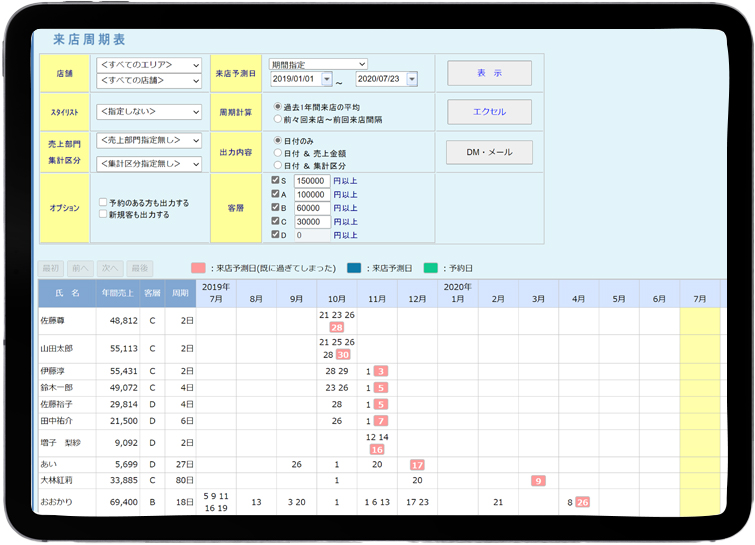Open the start date 2019/01/01 calendar picker
Viewport: 755px width, 545px height.
(327, 80)
